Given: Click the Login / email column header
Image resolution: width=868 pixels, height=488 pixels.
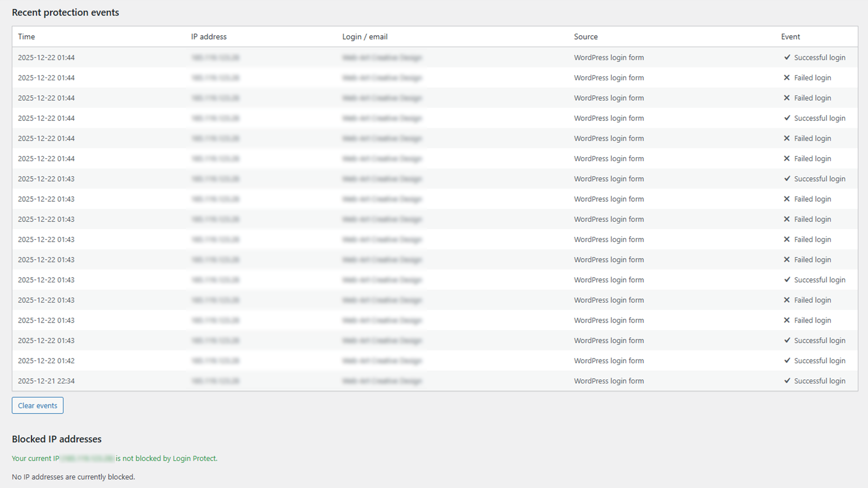Looking at the screenshot, I should pyautogui.click(x=365, y=36).
